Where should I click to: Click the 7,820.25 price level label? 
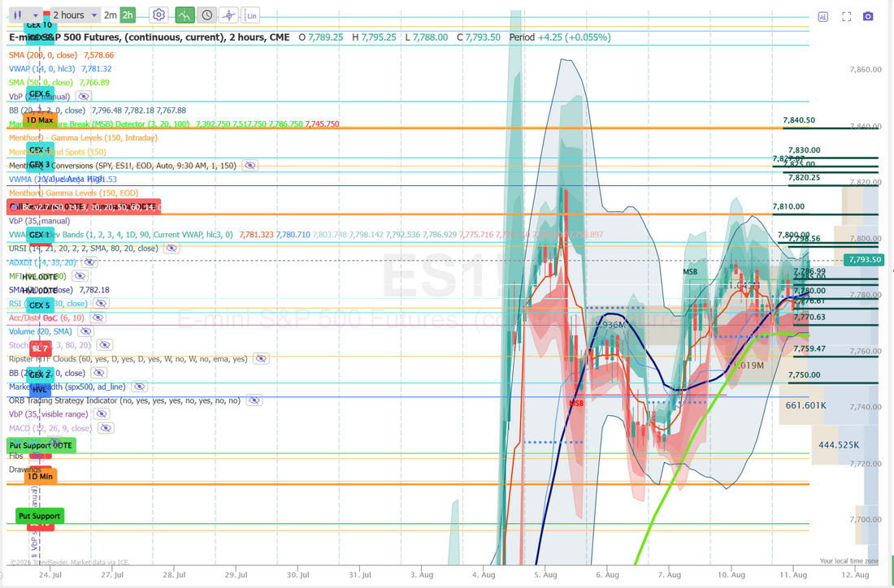click(805, 178)
